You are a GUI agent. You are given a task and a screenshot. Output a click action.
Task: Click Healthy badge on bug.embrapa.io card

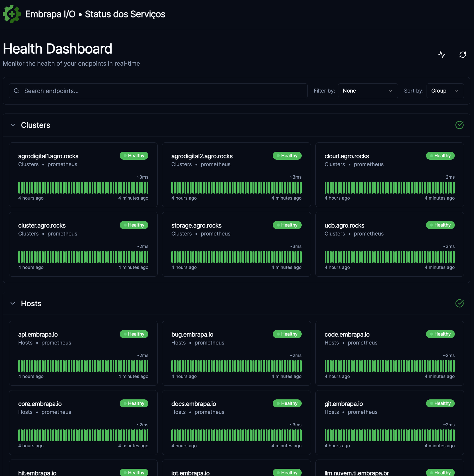pyautogui.click(x=287, y=334)
